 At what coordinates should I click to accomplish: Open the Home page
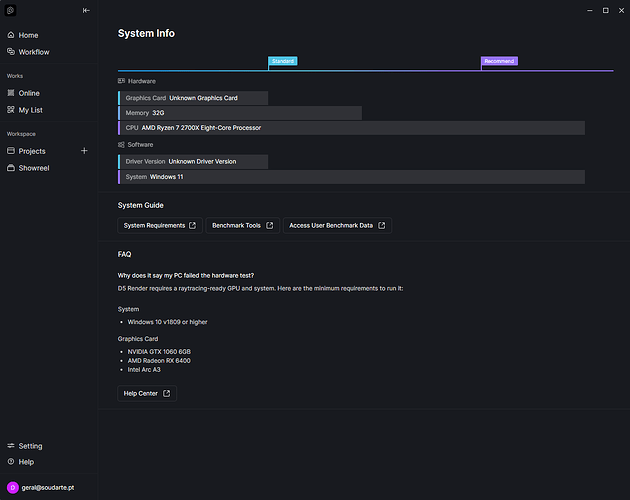pos(28,35)
